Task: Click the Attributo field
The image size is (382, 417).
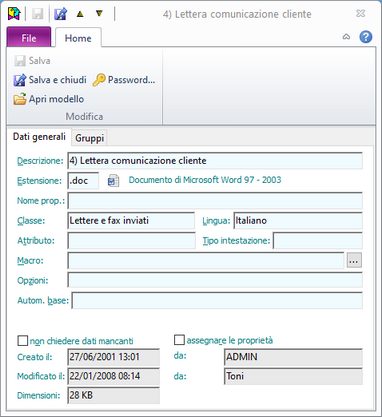Action: point(131,241)
